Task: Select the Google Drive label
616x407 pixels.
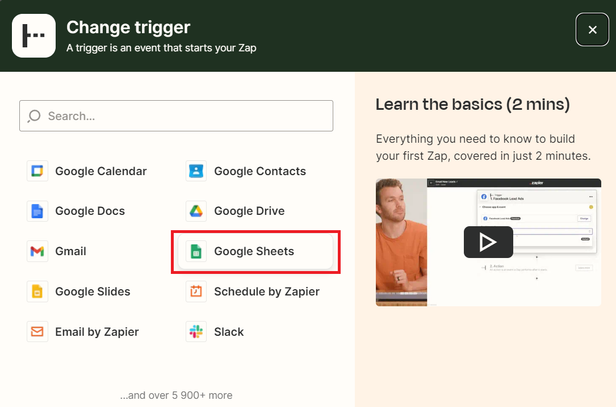Action: [249, 211]
